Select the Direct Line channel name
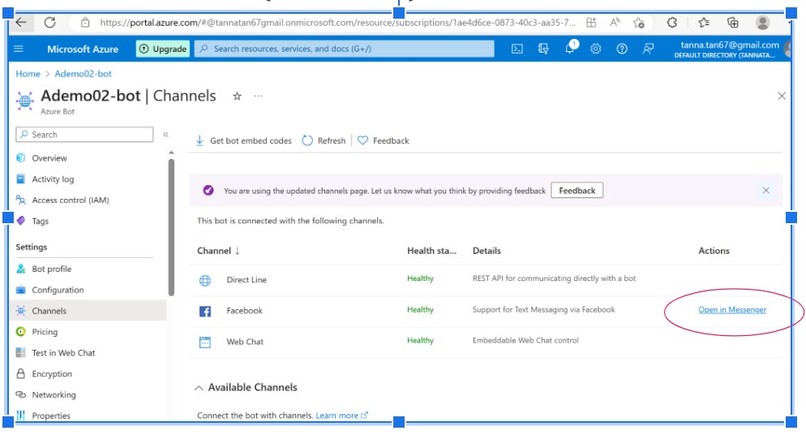The width and height of the screenshot is (806, 435). [x=246, y=280]
